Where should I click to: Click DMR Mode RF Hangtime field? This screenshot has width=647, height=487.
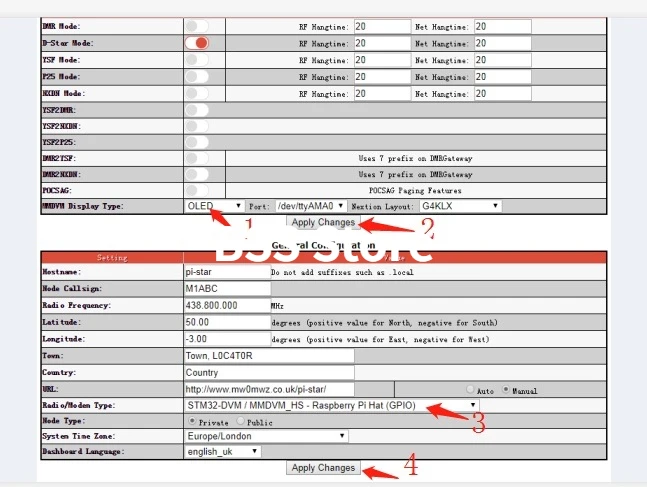coord(383,26)
